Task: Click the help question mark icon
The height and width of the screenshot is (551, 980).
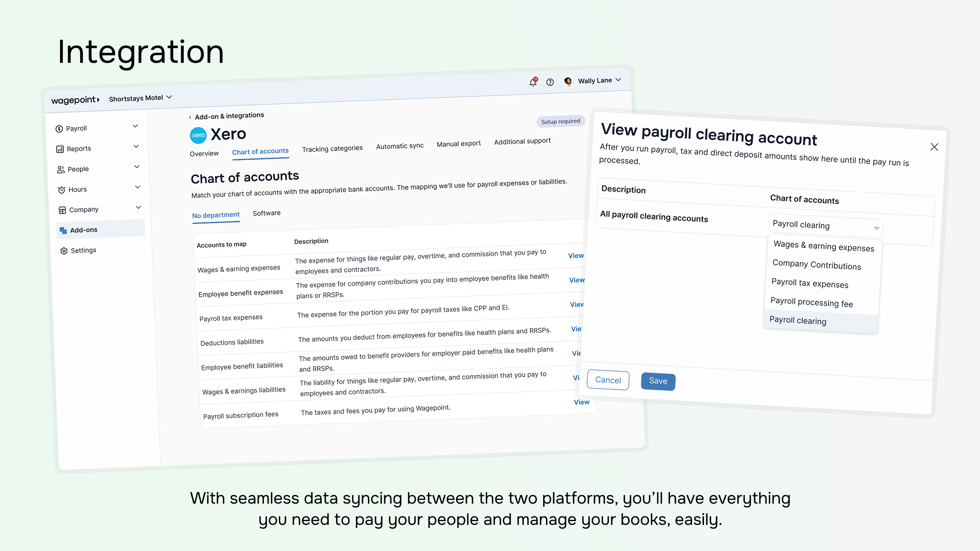Action: point(550,82)
